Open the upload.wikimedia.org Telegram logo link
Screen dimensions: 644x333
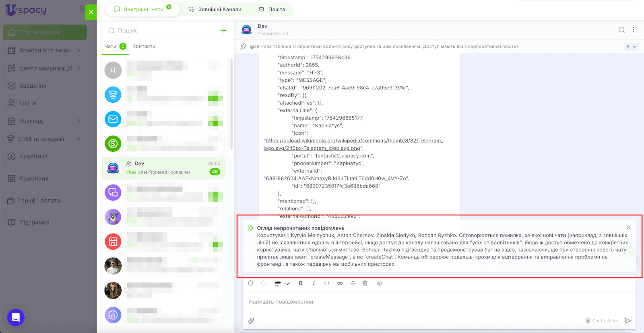tap(353, 145)
